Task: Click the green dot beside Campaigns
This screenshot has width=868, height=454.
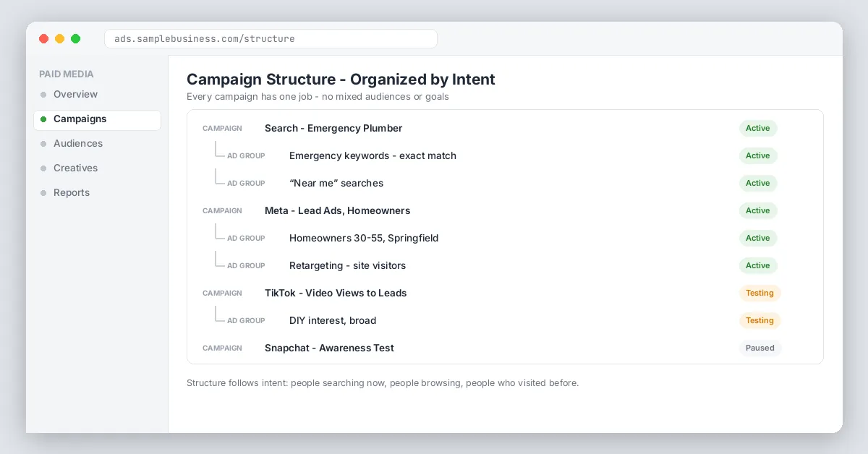Action: 43,119
